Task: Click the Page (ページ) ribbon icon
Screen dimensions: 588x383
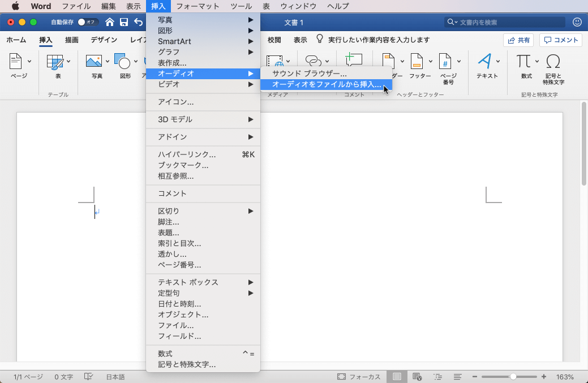Action: tap(15, 62)
